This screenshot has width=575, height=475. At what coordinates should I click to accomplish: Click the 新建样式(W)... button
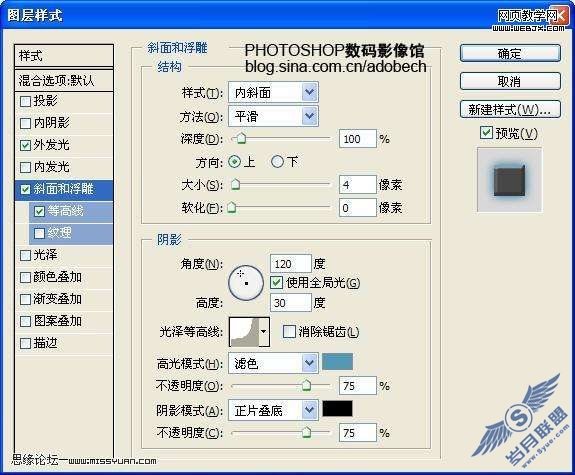point(510,109)
